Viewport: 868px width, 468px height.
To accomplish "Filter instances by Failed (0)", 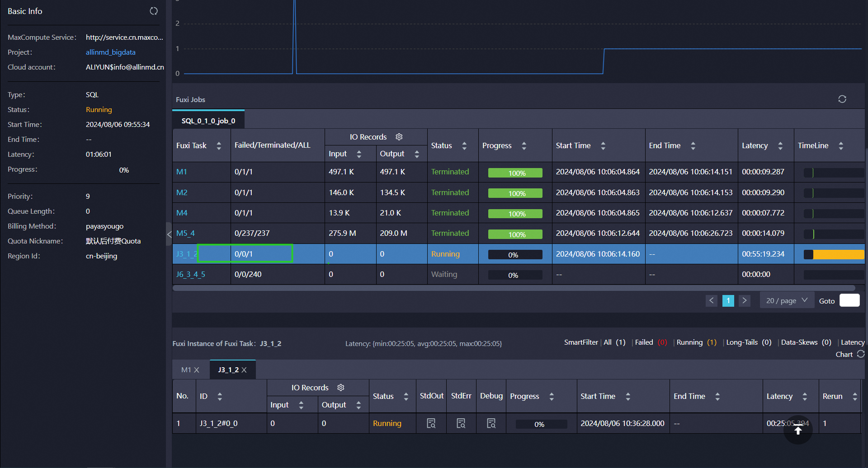I will (x=651, y=342).
